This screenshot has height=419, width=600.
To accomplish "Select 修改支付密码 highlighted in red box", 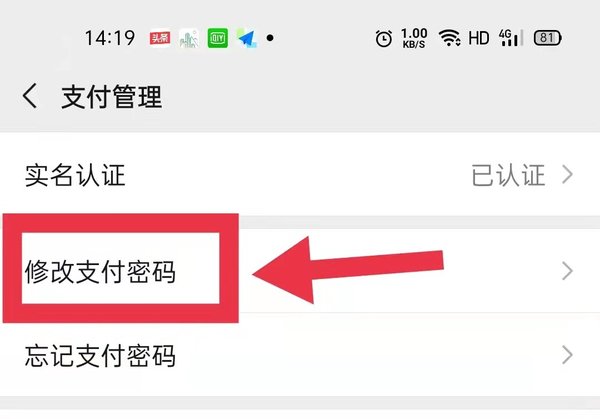I will coord(300,271).
